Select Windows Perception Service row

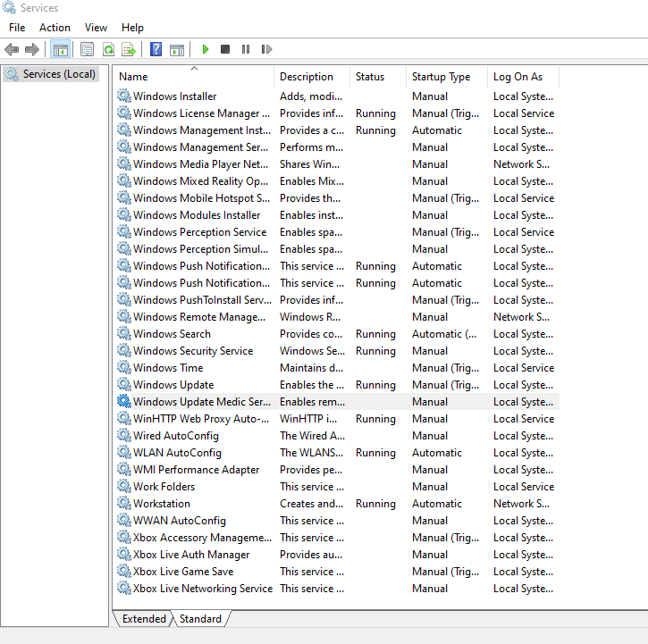[337, 231]
